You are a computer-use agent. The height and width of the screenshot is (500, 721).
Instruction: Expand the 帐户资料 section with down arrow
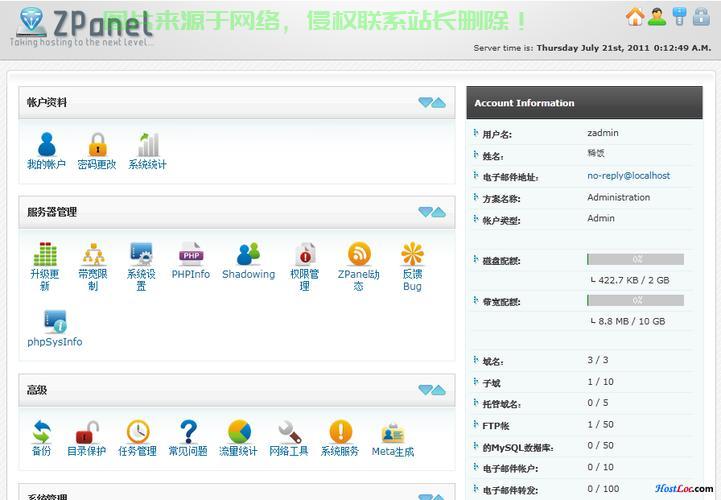click(x=425, y=103)
